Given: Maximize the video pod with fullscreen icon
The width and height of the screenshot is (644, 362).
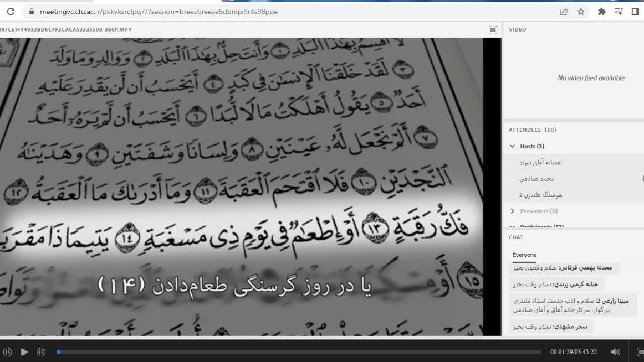Looking at the screenshot, I should click(493, 29).
